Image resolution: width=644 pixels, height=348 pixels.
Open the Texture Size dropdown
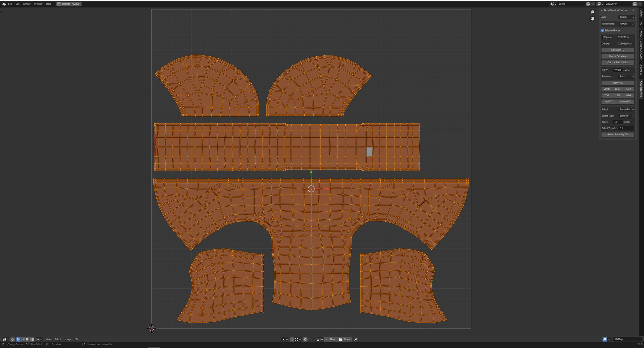pos(626,24)
